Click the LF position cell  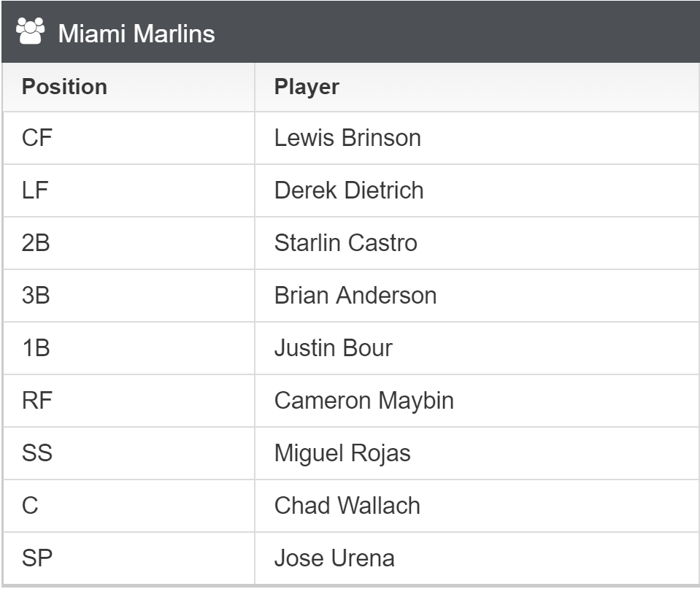(x=128, y=190)
